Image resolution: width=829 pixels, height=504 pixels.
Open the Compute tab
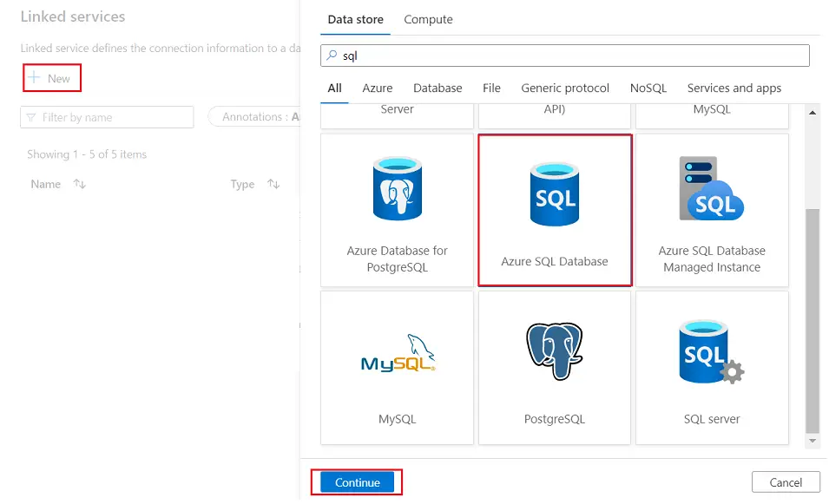click(428, 20)
